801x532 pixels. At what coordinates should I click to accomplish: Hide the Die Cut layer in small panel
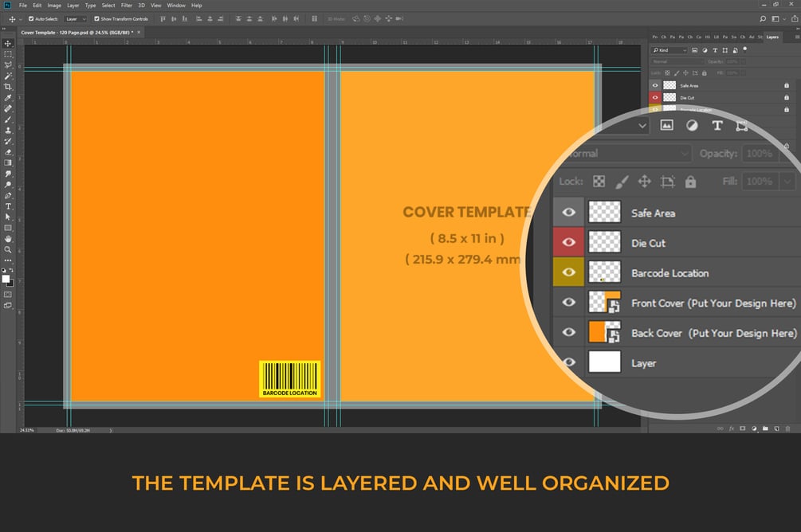[x=655, y=97]
